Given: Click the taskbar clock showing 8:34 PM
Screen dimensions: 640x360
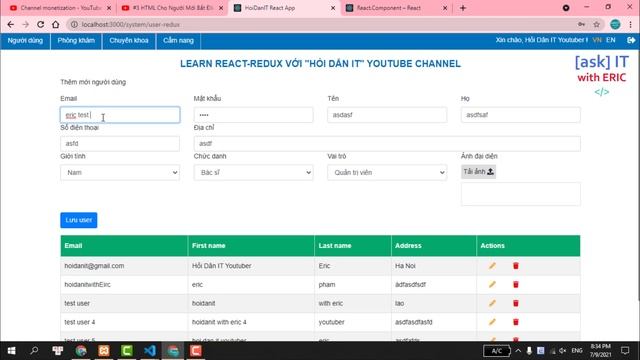Looking at the screenshot, I should pyautogui.click(x=600, y=350).
